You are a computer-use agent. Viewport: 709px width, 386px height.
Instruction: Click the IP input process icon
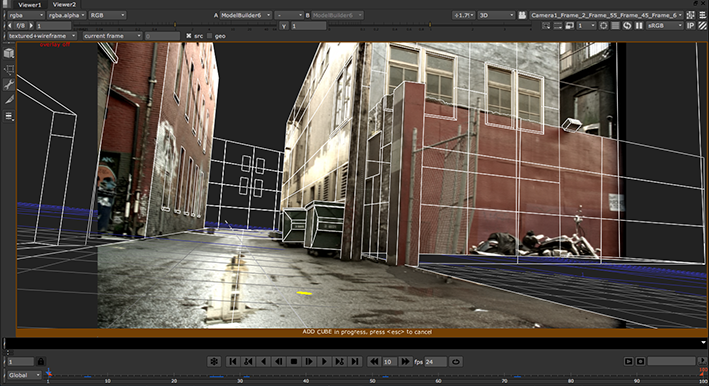pyautogui.click(x=690, y=26)
